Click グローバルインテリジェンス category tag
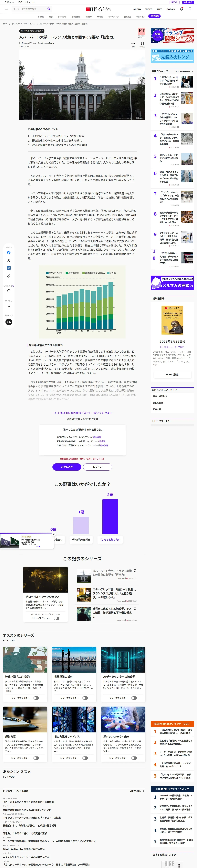 [32, 31]
